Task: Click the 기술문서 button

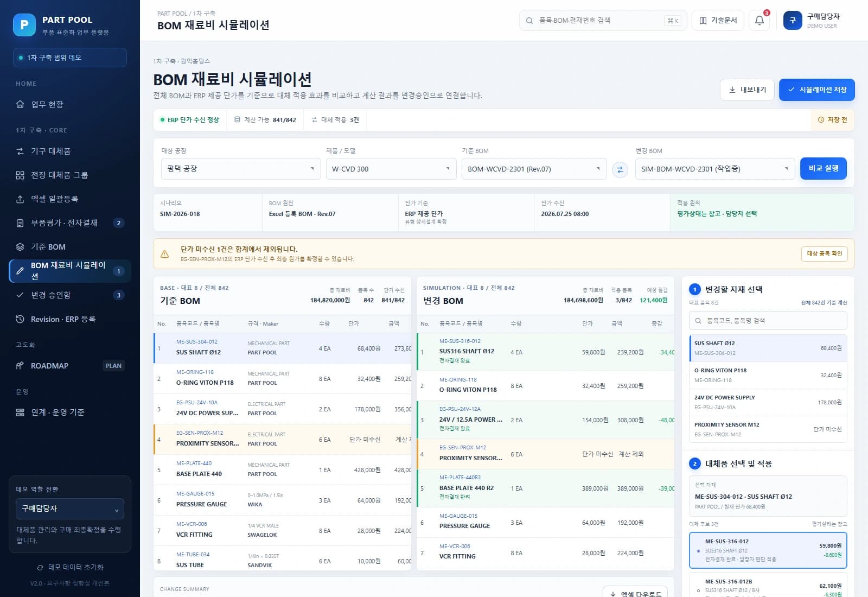Action: point(717,21)
